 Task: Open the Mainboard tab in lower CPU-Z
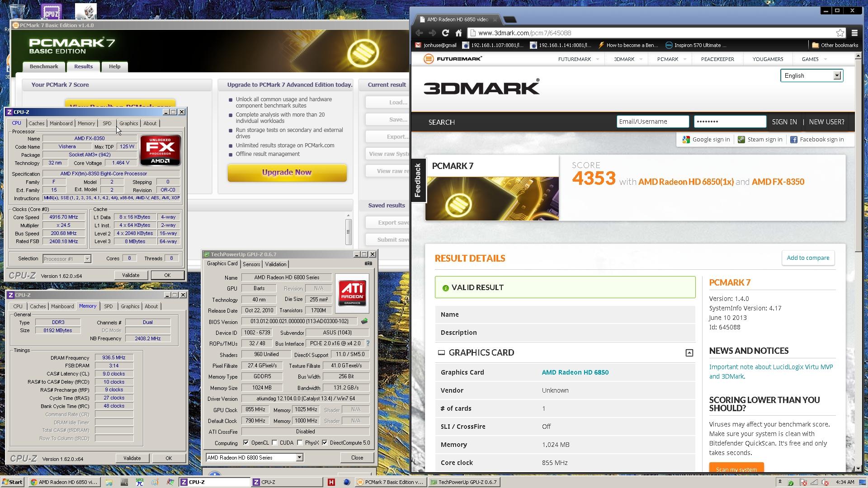point(62,306)
